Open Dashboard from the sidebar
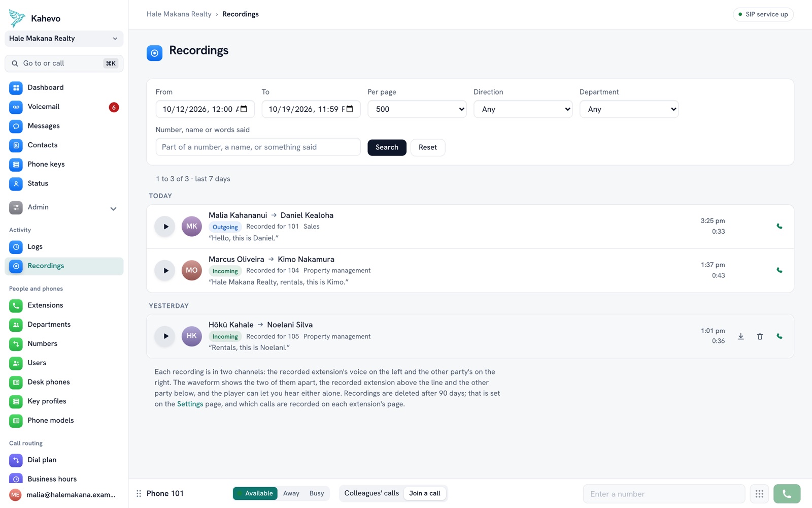This screenshot has width=812, height=508. pos(64,88)
